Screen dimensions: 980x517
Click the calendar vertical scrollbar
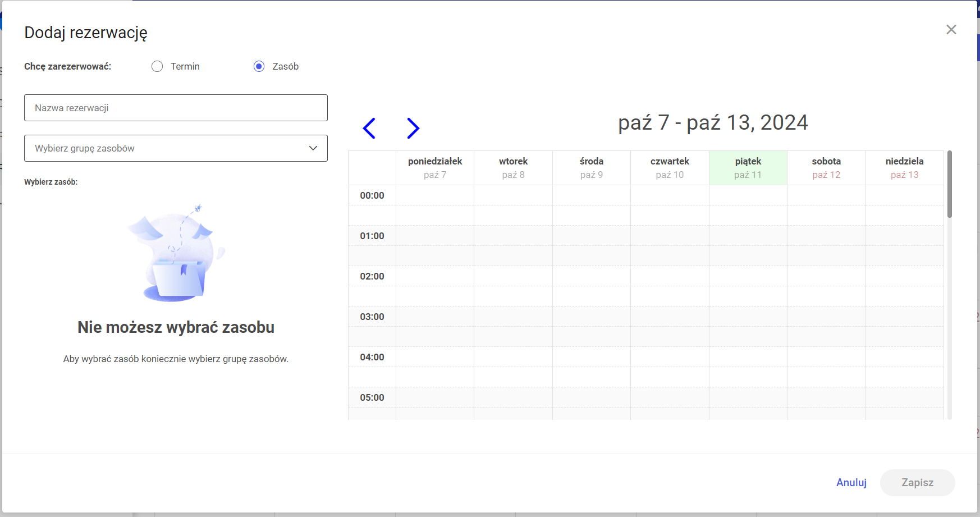click(949, 184)
